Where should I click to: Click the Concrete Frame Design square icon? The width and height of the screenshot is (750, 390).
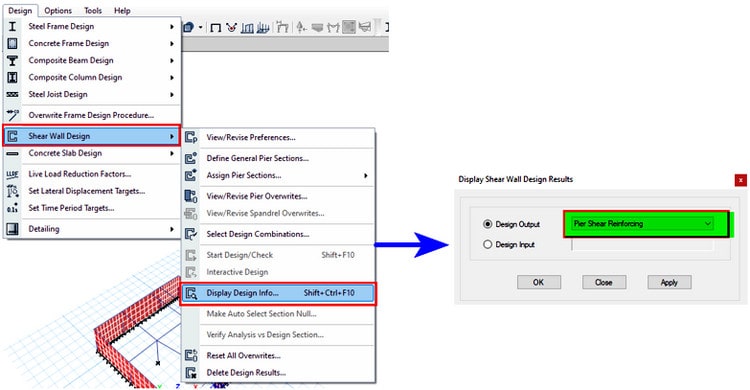pyautogui.click(x=12, y=44)
